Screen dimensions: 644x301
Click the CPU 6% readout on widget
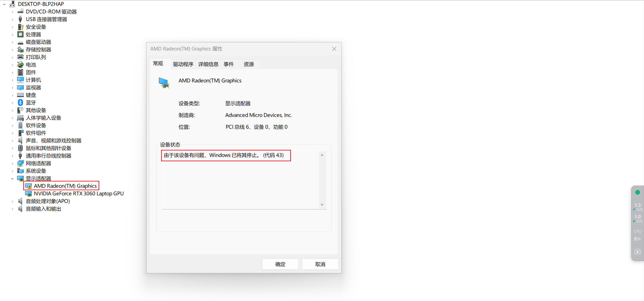pos(637,235)
